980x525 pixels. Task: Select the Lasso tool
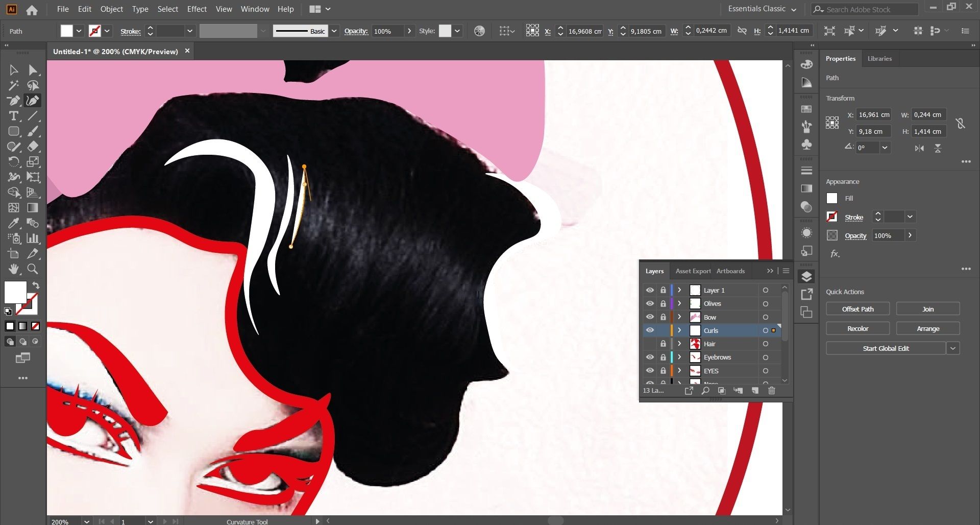click(33, 85)
